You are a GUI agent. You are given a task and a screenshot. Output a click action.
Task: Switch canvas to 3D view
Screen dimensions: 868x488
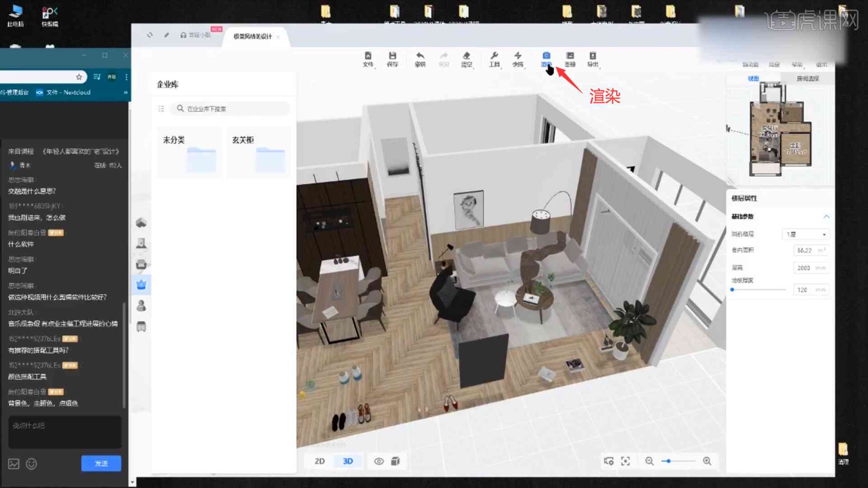point(348,461)
